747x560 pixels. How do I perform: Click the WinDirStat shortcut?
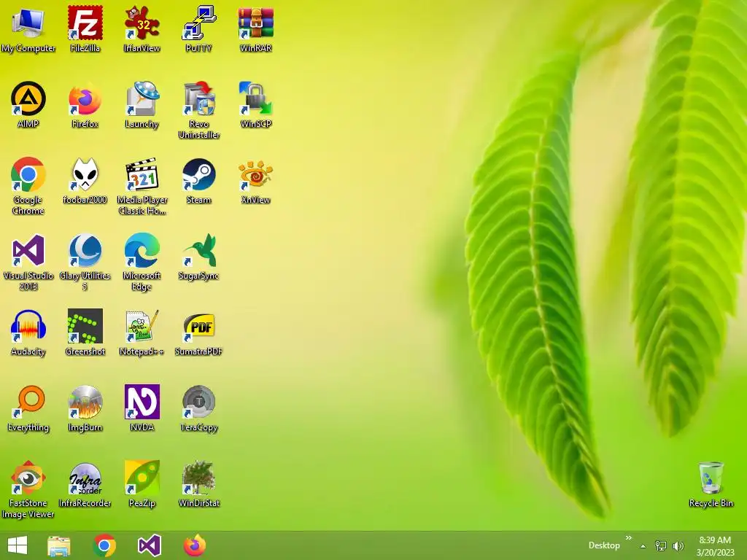(198, 484)
